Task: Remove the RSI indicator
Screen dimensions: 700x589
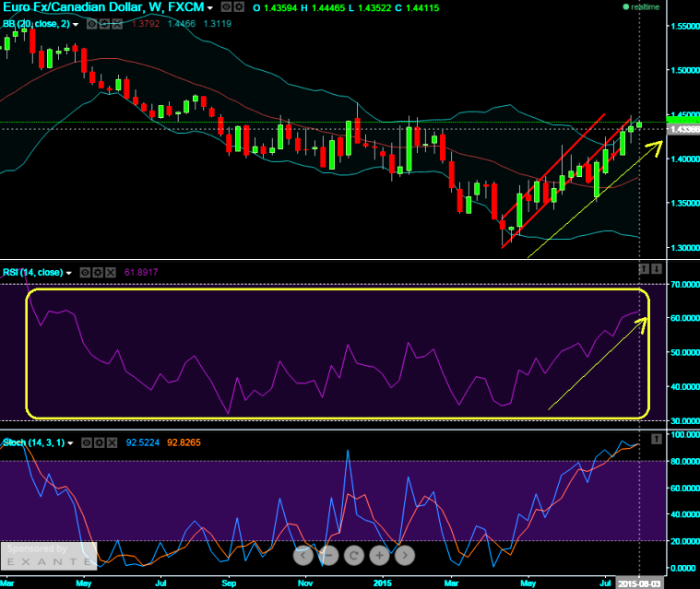Action: click(x=111, y=272)
